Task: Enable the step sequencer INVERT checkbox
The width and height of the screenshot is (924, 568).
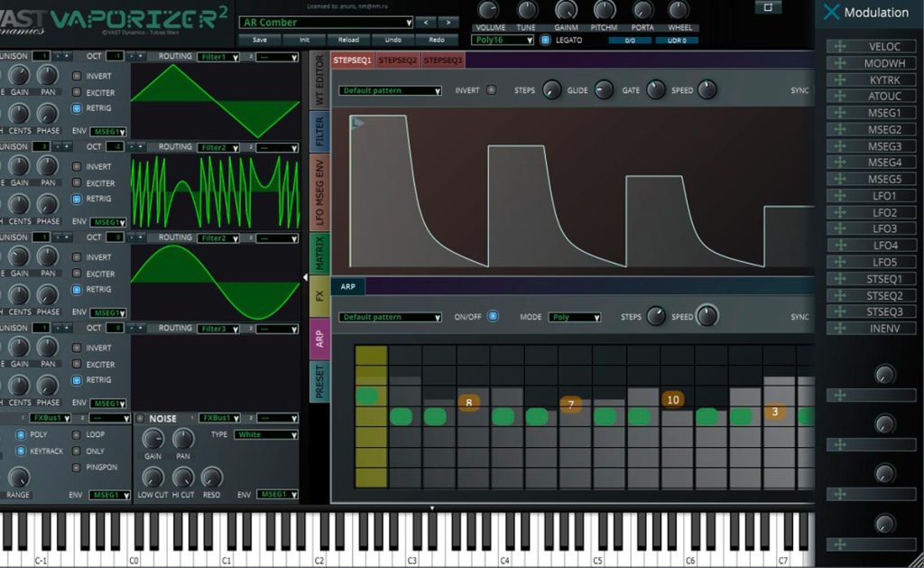Action: coord(491,90)
